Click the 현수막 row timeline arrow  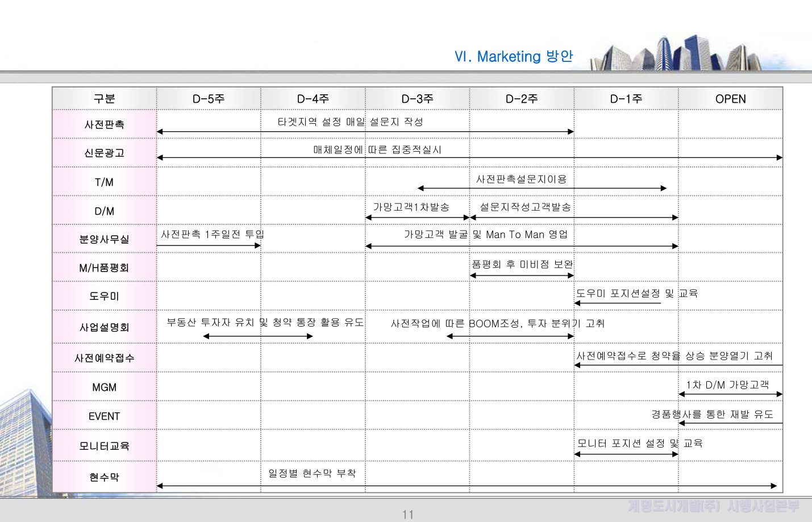pos(467,486)
